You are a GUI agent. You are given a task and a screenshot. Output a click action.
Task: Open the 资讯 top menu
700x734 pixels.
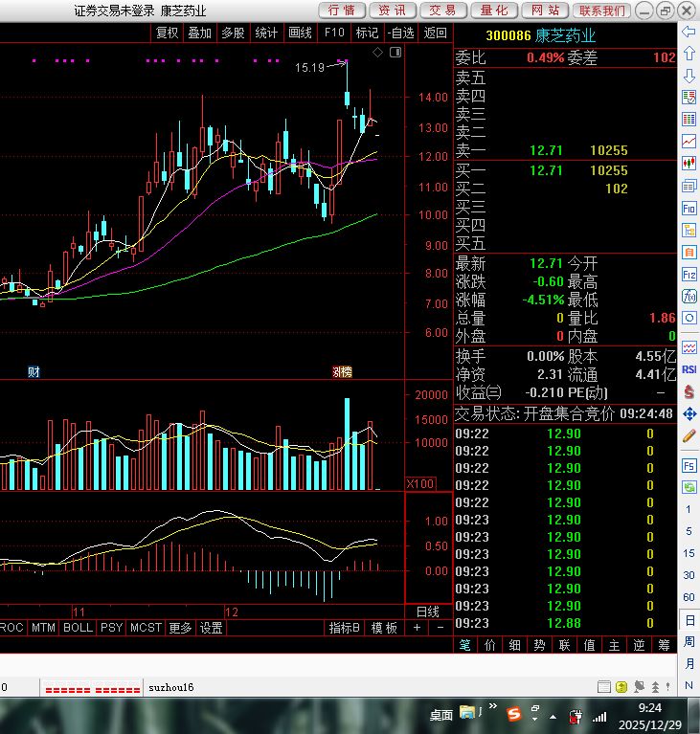coord(393,11)
